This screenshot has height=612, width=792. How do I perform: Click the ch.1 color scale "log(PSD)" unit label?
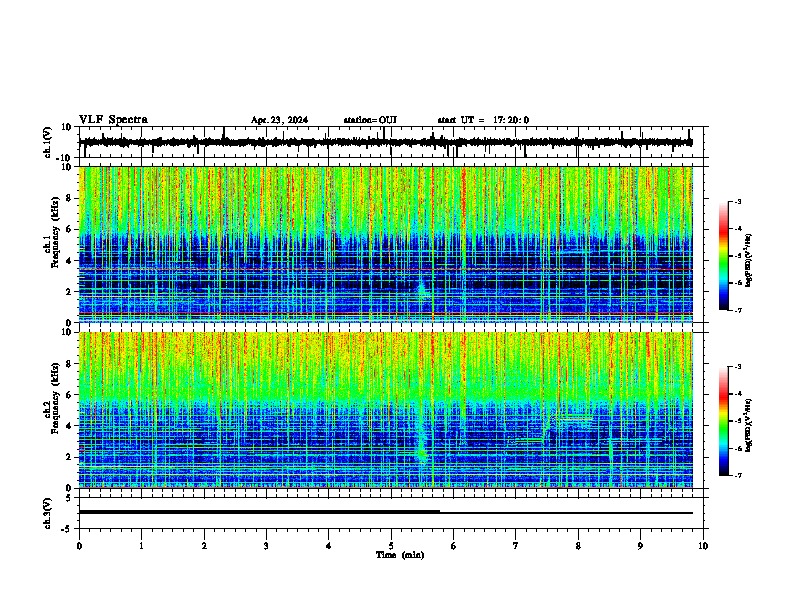click(x=749, y=260)
